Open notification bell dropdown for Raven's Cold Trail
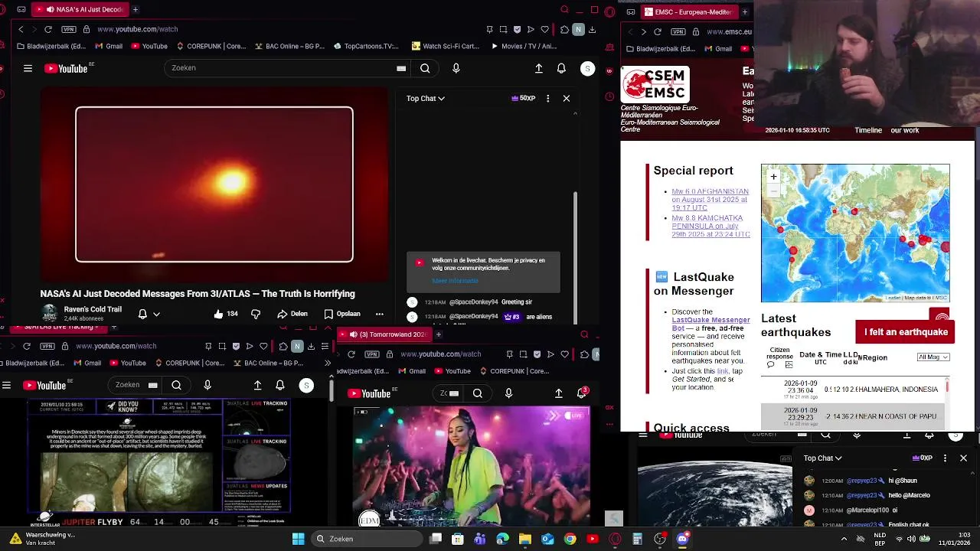The width and height of the screenshot is (980, 551). coord(149,314)
